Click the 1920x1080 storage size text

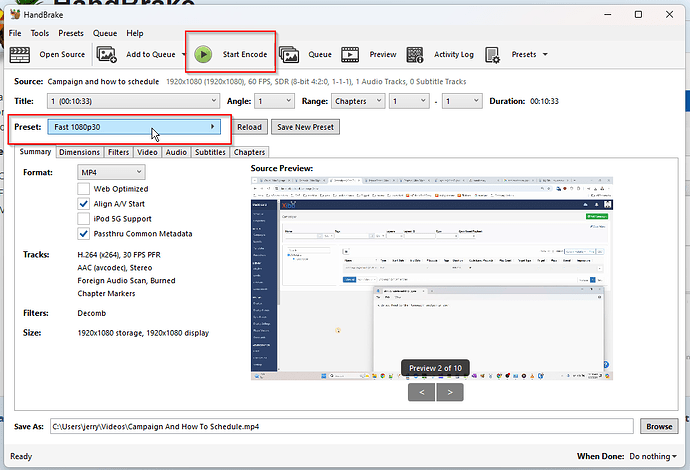[143, 333]
